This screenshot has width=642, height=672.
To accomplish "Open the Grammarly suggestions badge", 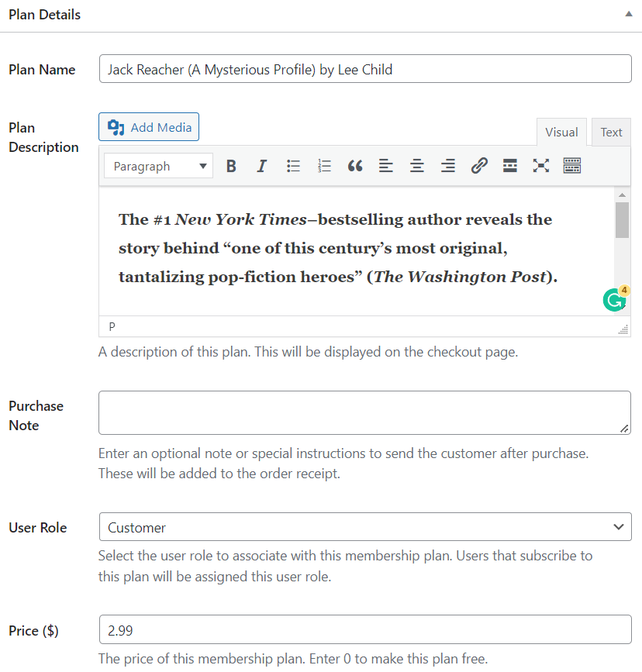I will [x=616, y=298].
